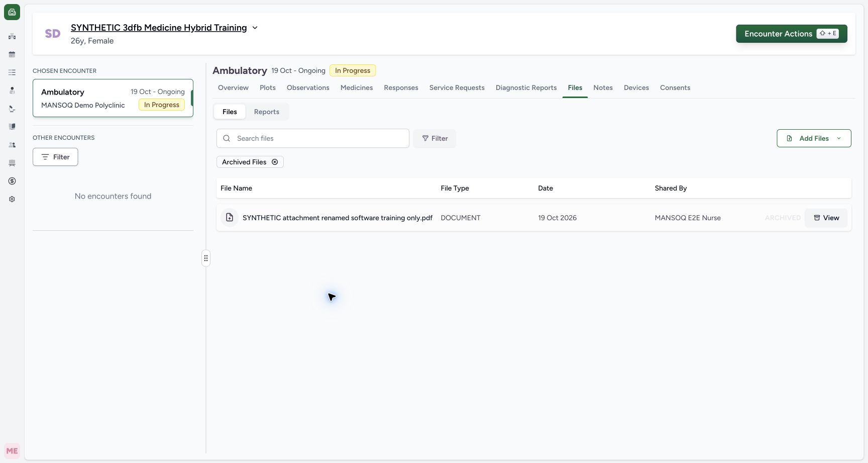Open the list view sidebar icon
Image resolution: width=868 pixels, height=463 pixels.
[12, 72]
